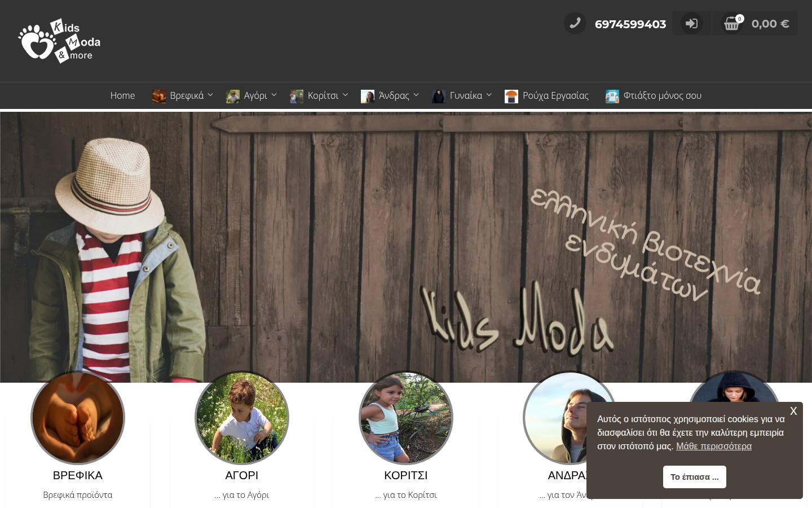812x508 pixels.
Task: Open the ΒΡΕΦΙΚΑ category heading
Action: 78,475
